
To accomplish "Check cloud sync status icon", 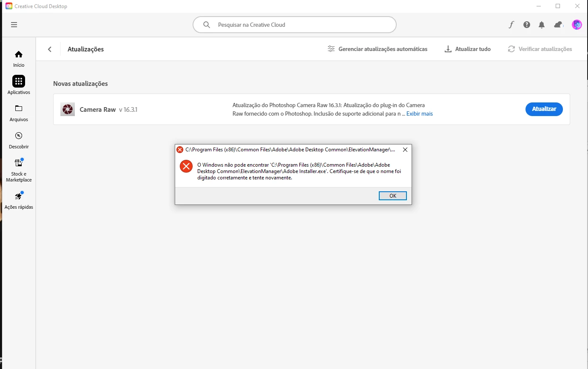I will (558, 25).
